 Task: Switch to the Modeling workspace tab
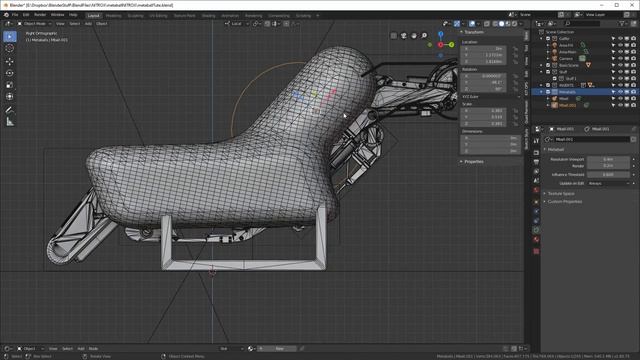click(113, 16)
